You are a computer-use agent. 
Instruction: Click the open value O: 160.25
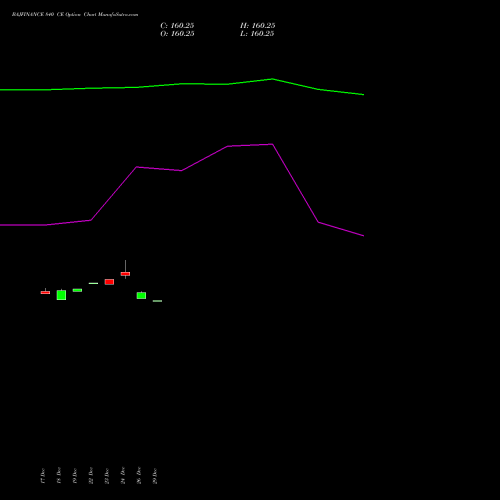pos(177,34)
